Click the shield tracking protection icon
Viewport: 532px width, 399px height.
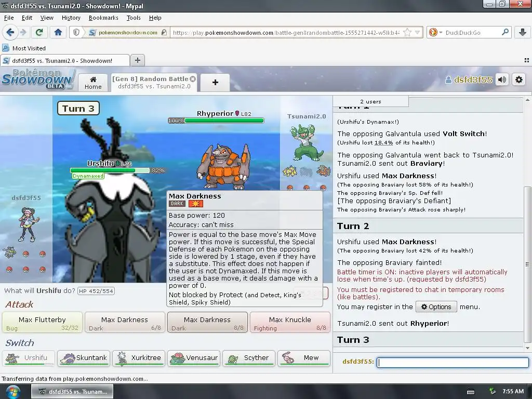pyautogui.click(x=76, y=33)
